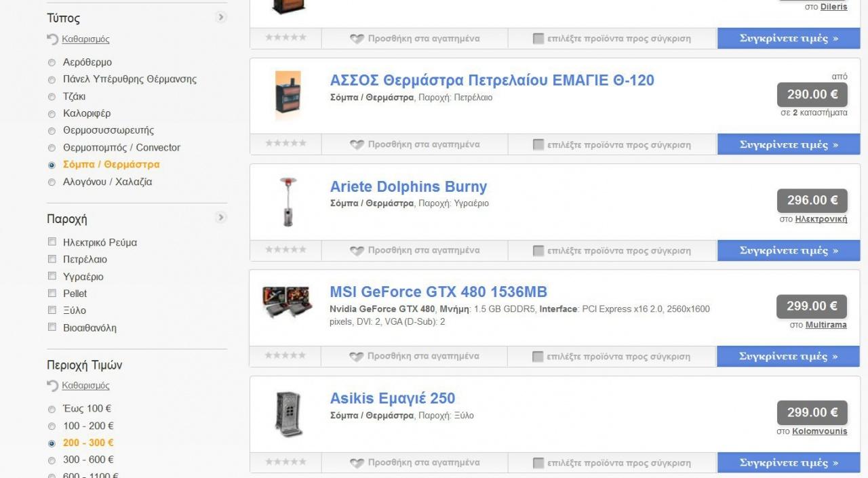Click favorites heart icon under MSI GeForce GTX 480
This screenshot has width=868, height=478.
(x=357, y=357)
